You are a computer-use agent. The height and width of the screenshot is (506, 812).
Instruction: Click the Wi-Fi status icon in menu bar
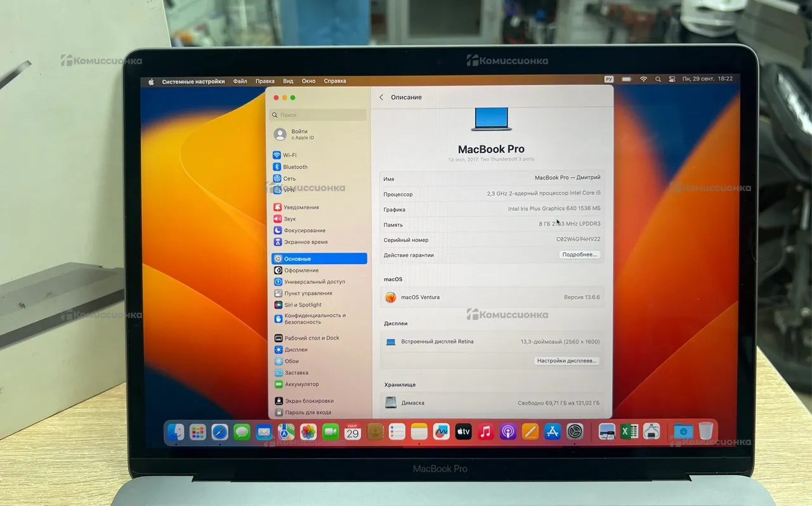coord(643,79)
